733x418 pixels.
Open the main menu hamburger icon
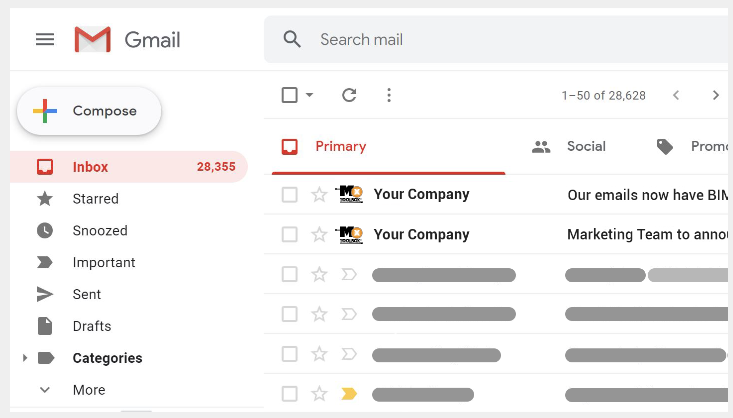[x=45, y=39]
